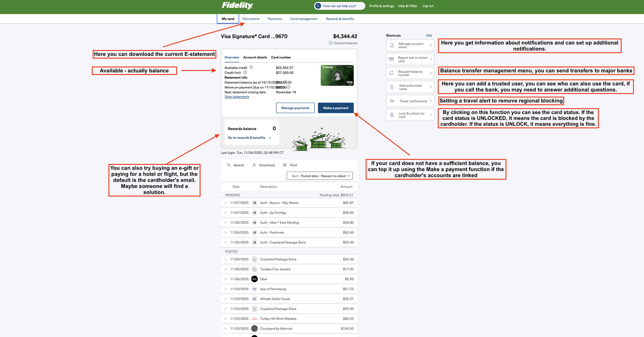Open the View statements link
Screen dimensions: 644x337
[236, 97]
